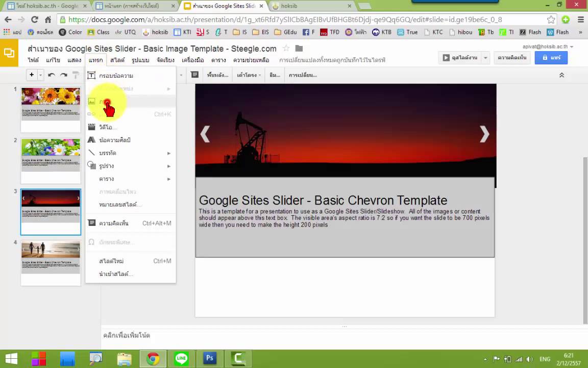Select slide 2 thumbnail with daisies
588x368 pixels.
point(51,161)
